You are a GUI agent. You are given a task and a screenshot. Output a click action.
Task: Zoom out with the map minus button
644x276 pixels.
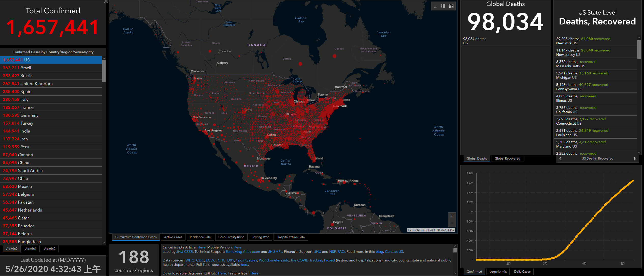tap(452, 223)
